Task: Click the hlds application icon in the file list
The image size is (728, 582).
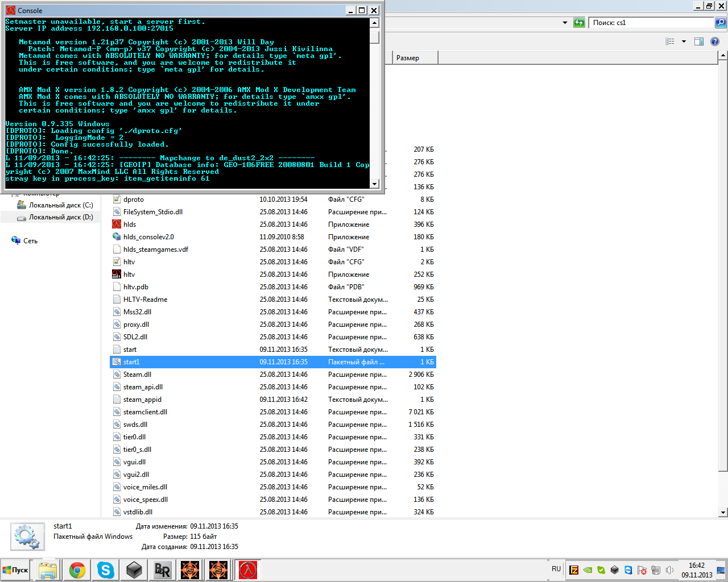Action: [x=117, y=225]
